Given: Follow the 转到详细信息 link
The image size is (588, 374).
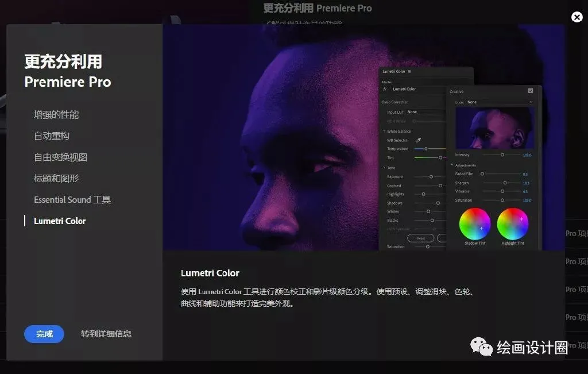Looking at the screenshot, I should tap(106, 334).
